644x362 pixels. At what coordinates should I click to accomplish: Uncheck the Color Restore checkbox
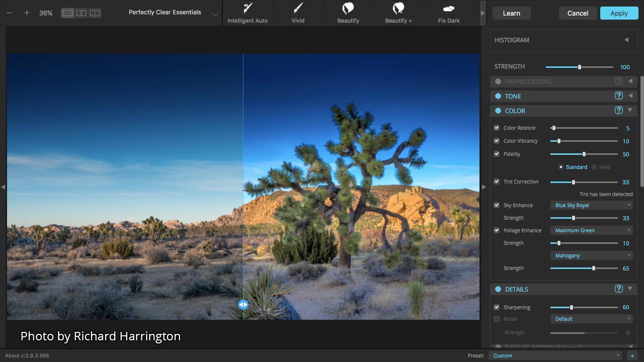[497, 128]
